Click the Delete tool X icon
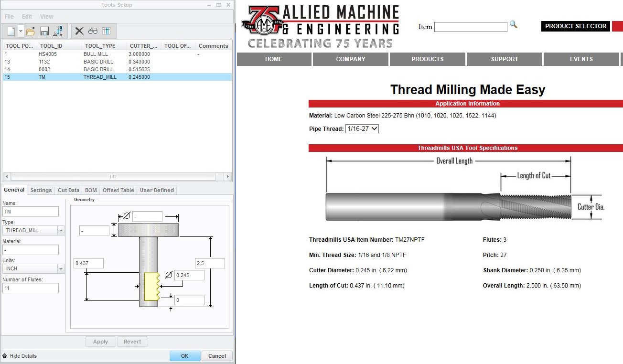 tap(79, 32)
